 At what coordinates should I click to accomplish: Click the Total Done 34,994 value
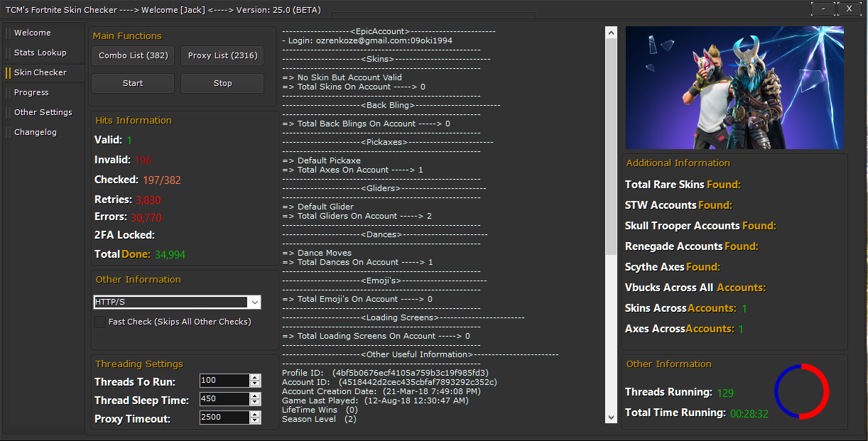[x=170, y=254]
